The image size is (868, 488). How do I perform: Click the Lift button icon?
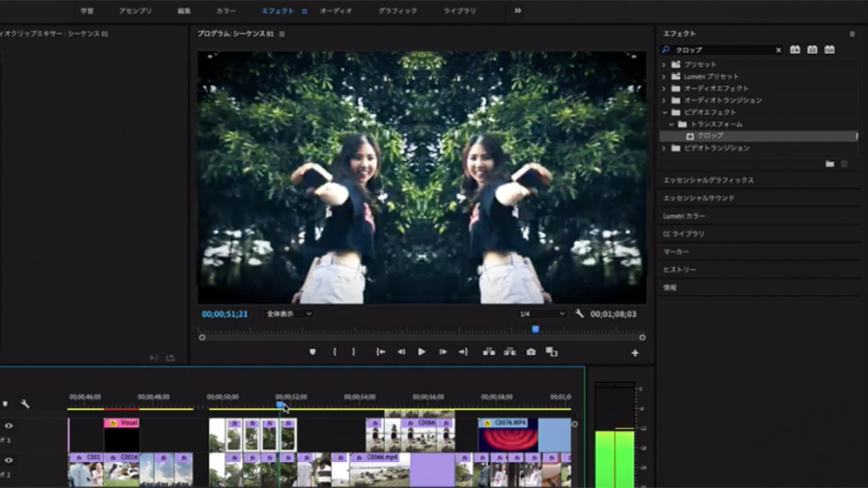coord(489,352)
